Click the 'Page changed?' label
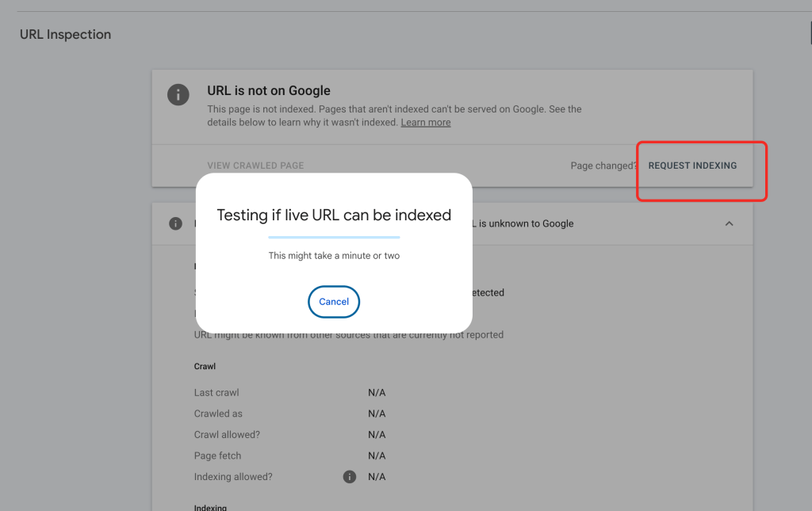 point(603,166)
